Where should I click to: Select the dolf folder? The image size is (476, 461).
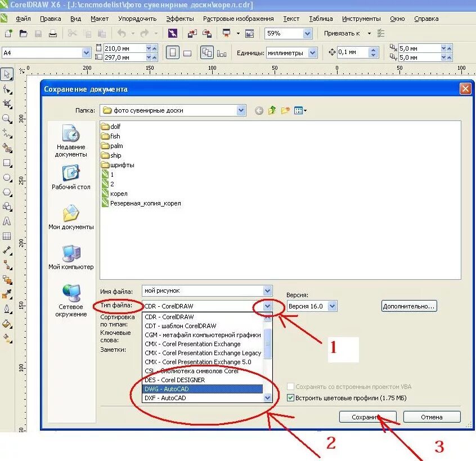tap(111, 126)
